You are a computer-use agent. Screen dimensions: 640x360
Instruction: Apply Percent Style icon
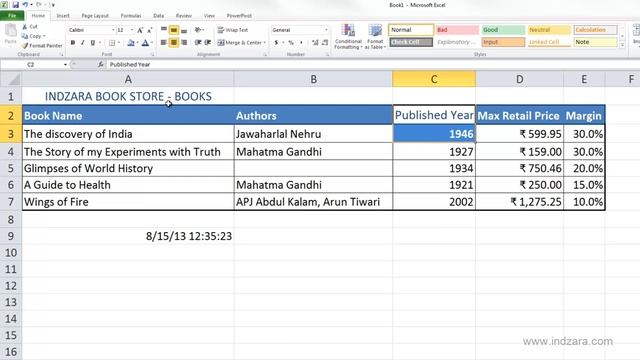(x=291, y=42)
